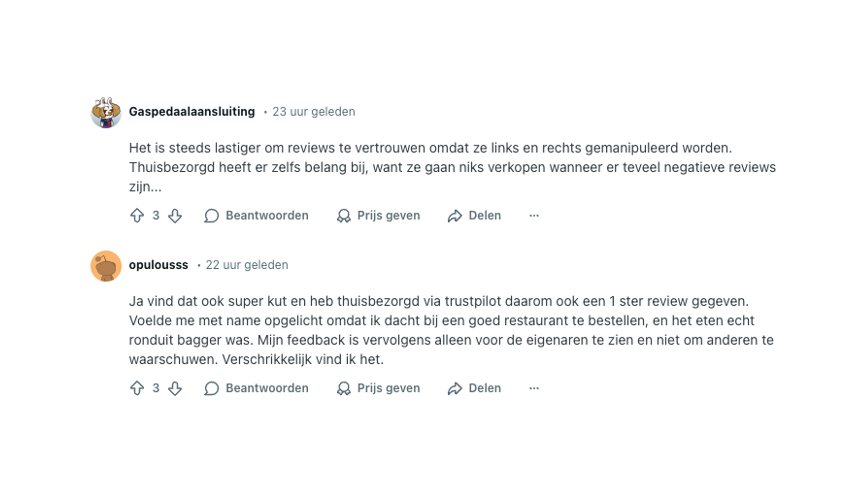Click the speech bubble icon under opulousss's comment

[x=212, y=388]
